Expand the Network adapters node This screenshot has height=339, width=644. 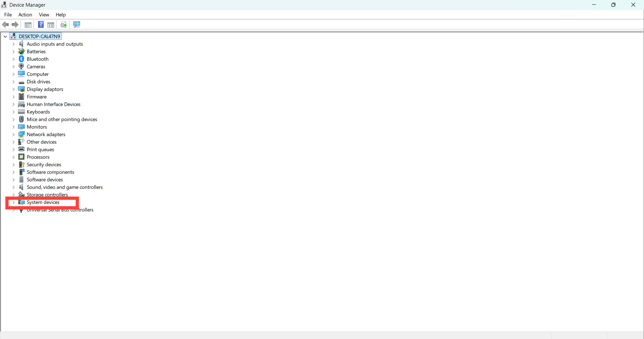coord(13,135)
